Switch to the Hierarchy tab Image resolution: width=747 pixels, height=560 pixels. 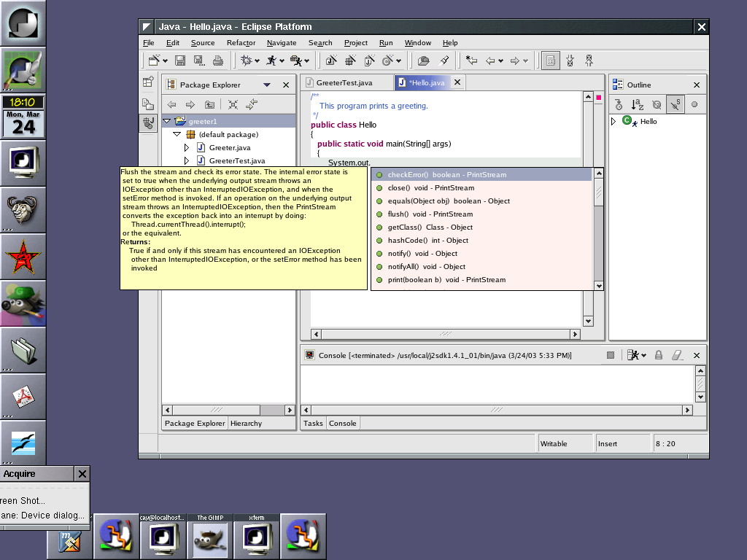coord(247,424)
